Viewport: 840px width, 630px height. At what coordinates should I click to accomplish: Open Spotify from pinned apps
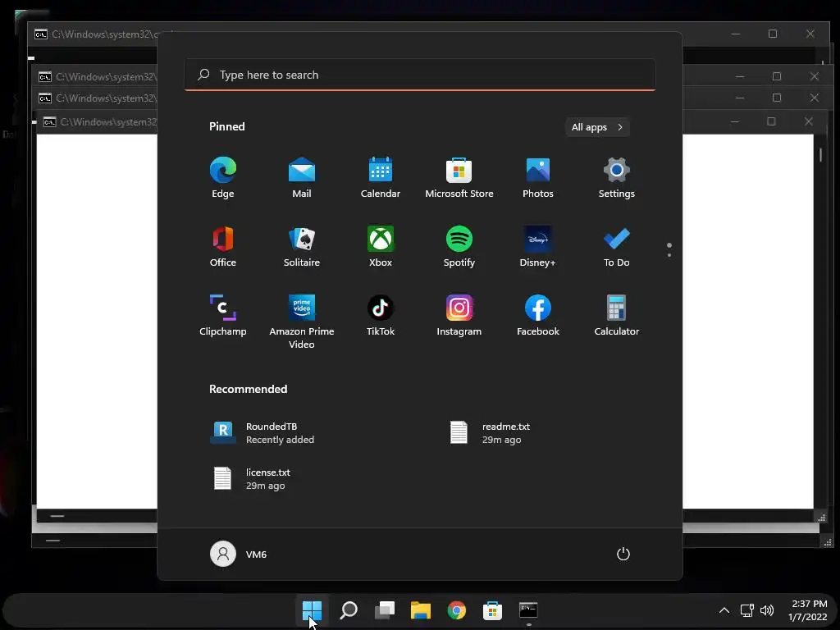click(459, 246)
